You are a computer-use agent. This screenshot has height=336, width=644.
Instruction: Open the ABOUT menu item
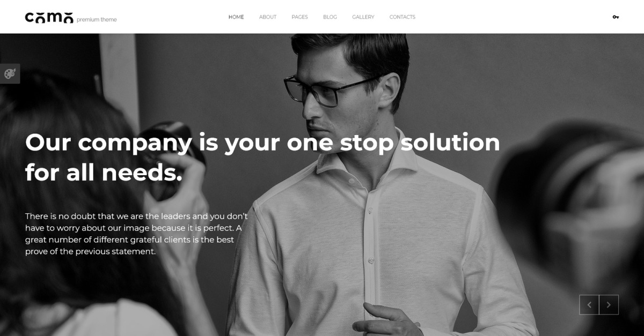point(268,17)
